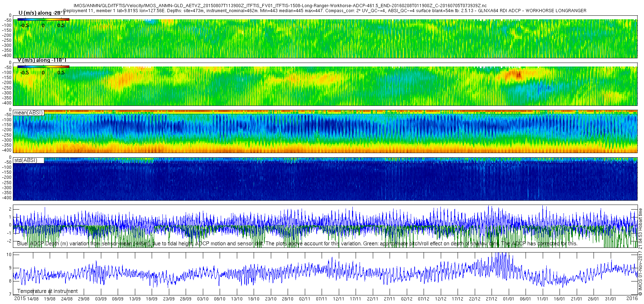The height and width of the screenshot is (304, 644).
Task: Click the '08/09' date tick label
Action: (x=118, y=299)
